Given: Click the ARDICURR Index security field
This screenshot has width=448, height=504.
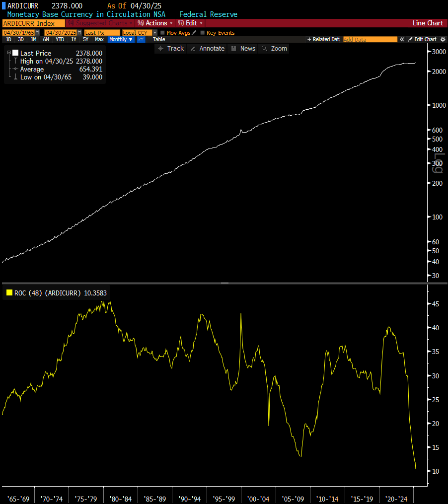Looking at the screenshot, I should point(33,23).
